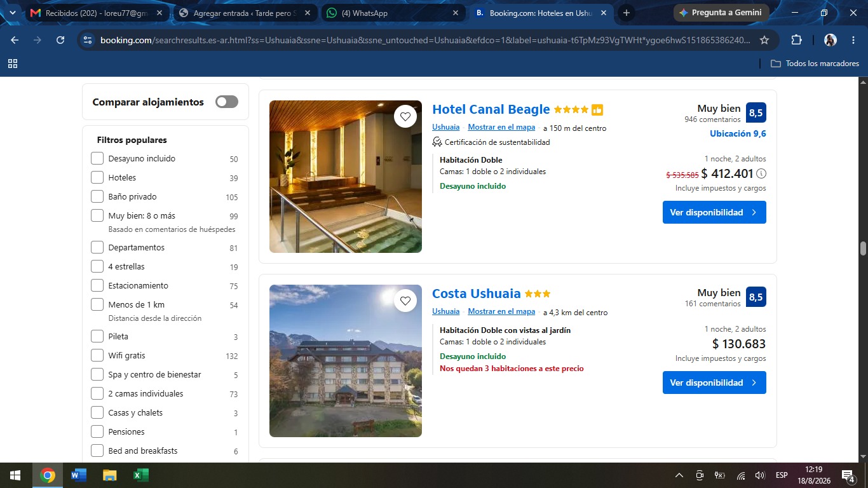Click Mostrar en el mapa for Costa Ushuaia
Screen dimensions: 868x488
click(501, 311)
